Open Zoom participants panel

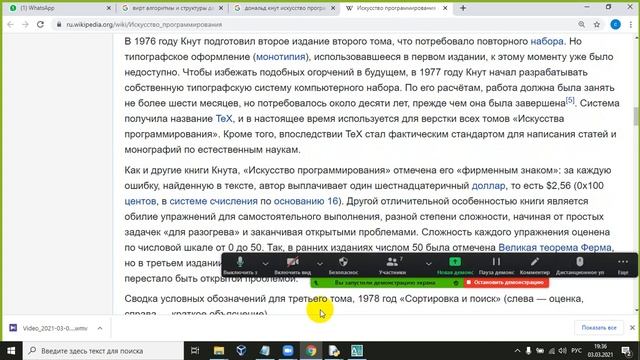(x=392, y=265)
